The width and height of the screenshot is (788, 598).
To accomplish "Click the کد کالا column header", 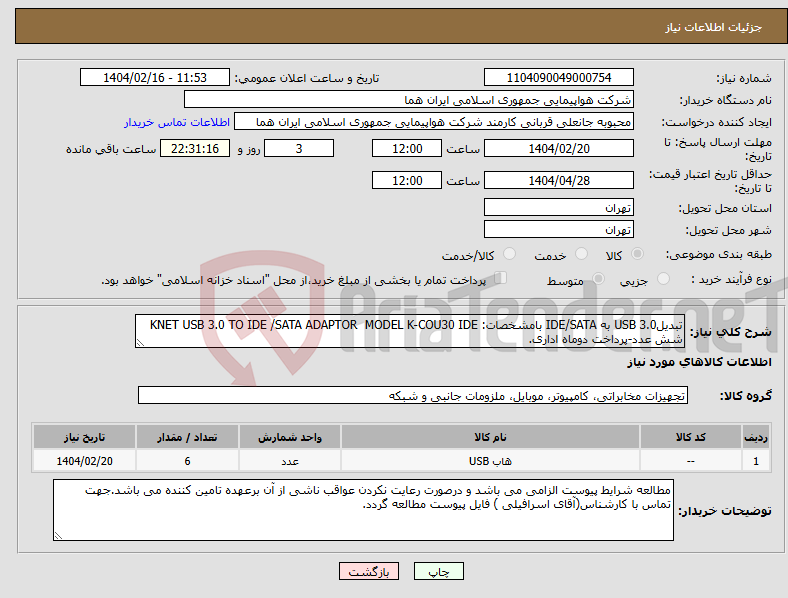I will tap(691, 437).
